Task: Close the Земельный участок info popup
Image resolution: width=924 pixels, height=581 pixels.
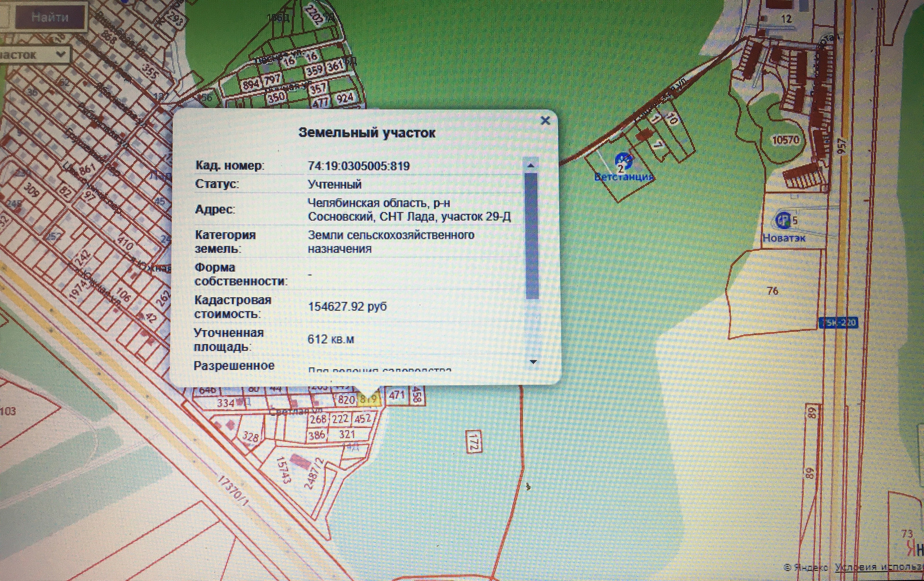Action: [x=545, y=121]
